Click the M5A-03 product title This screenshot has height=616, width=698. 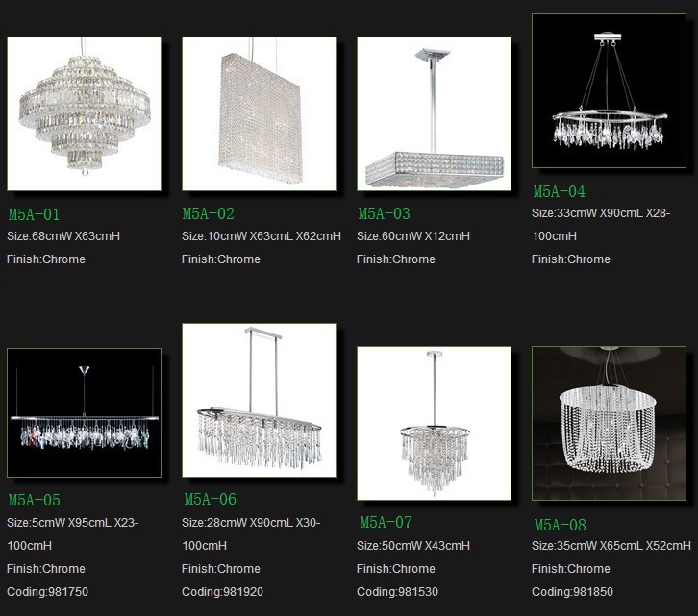385,214
